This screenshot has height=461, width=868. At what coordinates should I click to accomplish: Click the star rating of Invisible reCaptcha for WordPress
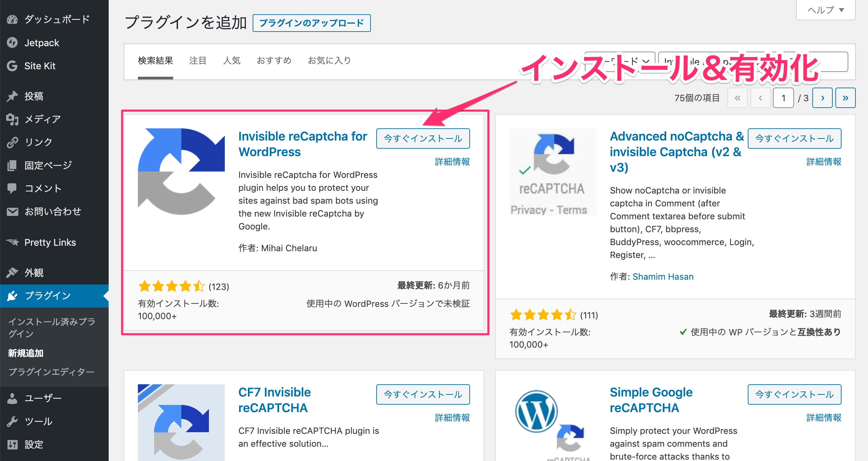pos(171,287)
